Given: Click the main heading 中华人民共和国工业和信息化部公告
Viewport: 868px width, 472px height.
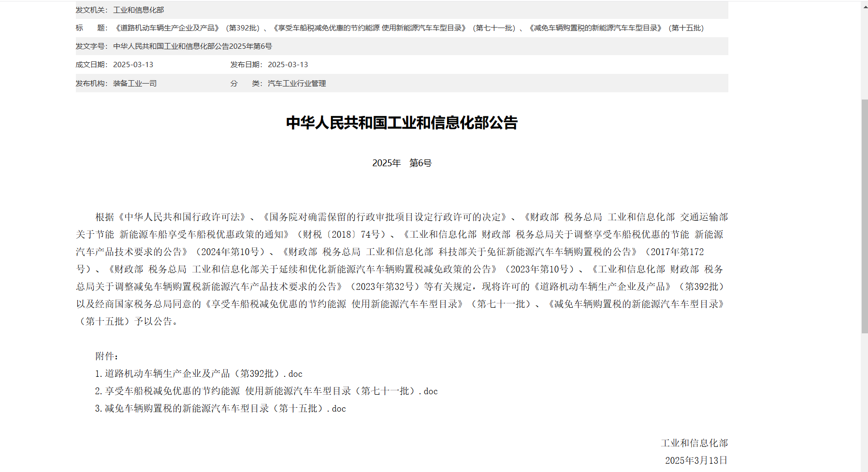Looking at the screenshot, I should 402,123.
